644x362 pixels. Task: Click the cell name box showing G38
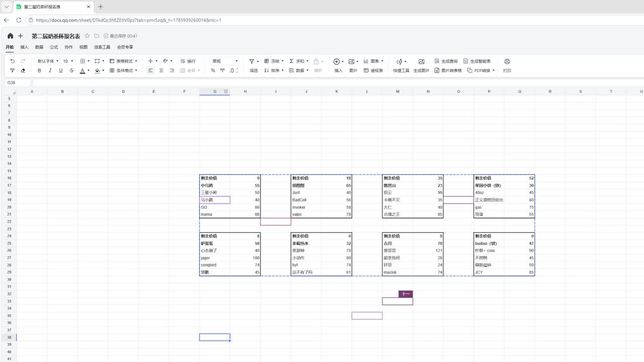[x=18, y=82]
